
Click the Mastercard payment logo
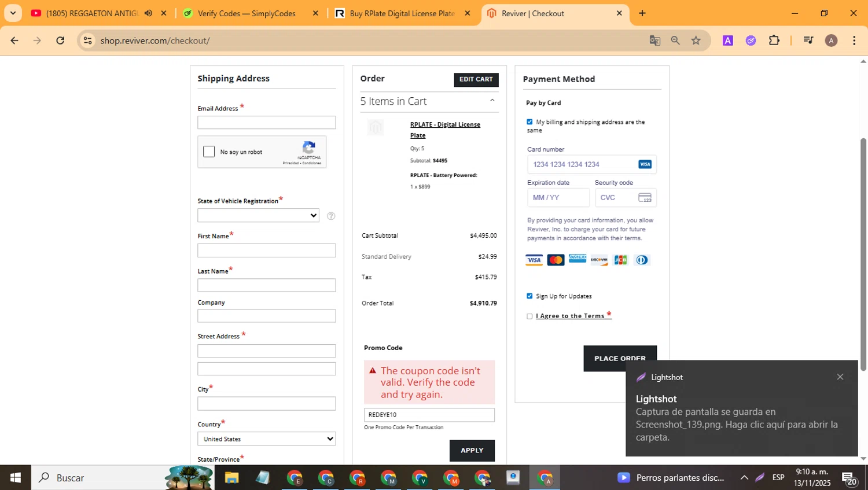[x=556, y=260]
